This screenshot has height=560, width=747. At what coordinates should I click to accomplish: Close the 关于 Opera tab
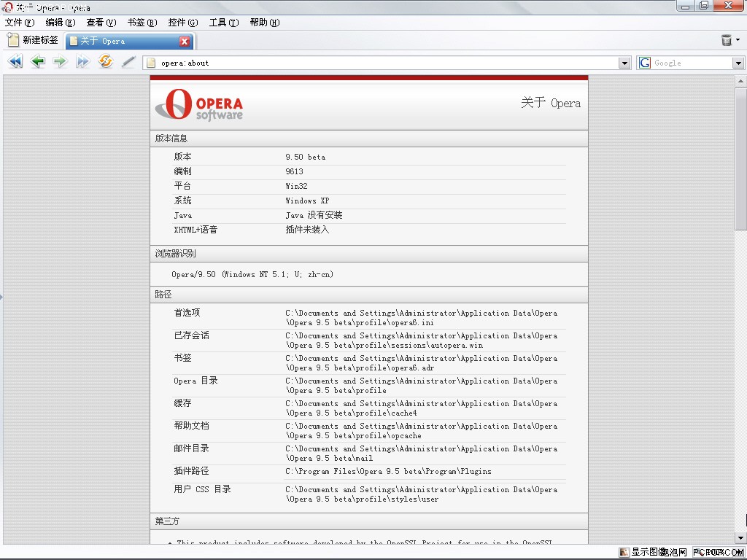click(x=185, y=42)
